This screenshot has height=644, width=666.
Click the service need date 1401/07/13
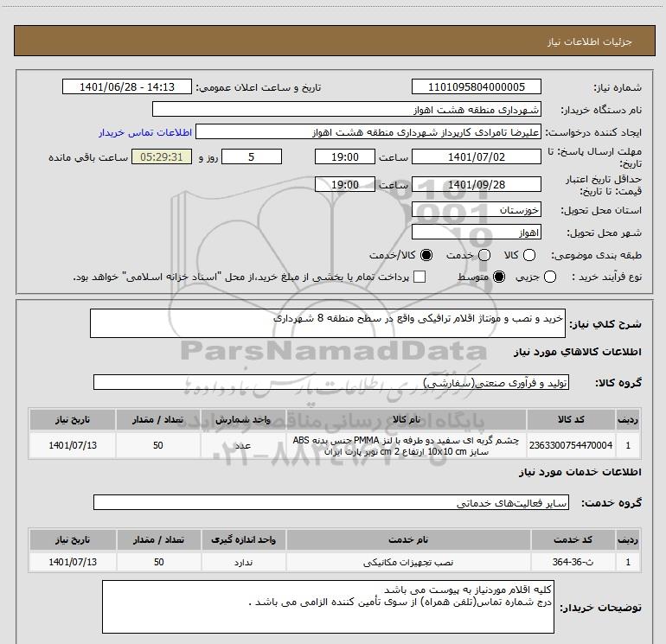pyautogui.click(x=73, y=562)
